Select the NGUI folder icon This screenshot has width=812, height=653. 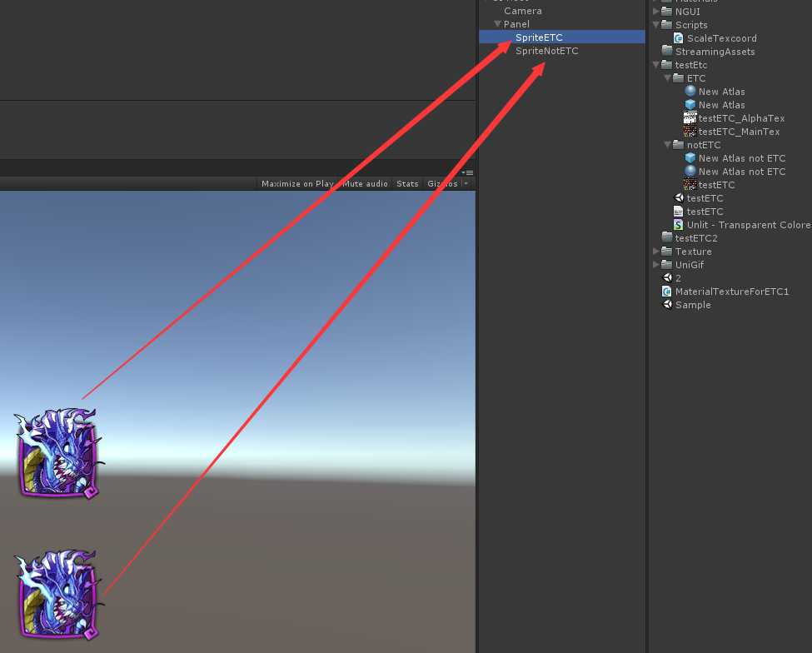click(667, 11)
